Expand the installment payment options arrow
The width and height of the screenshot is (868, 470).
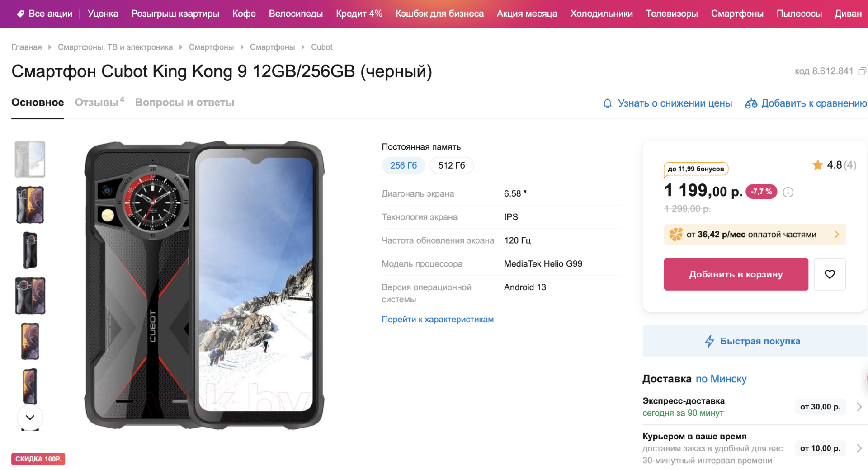click(x=836, y=235)
